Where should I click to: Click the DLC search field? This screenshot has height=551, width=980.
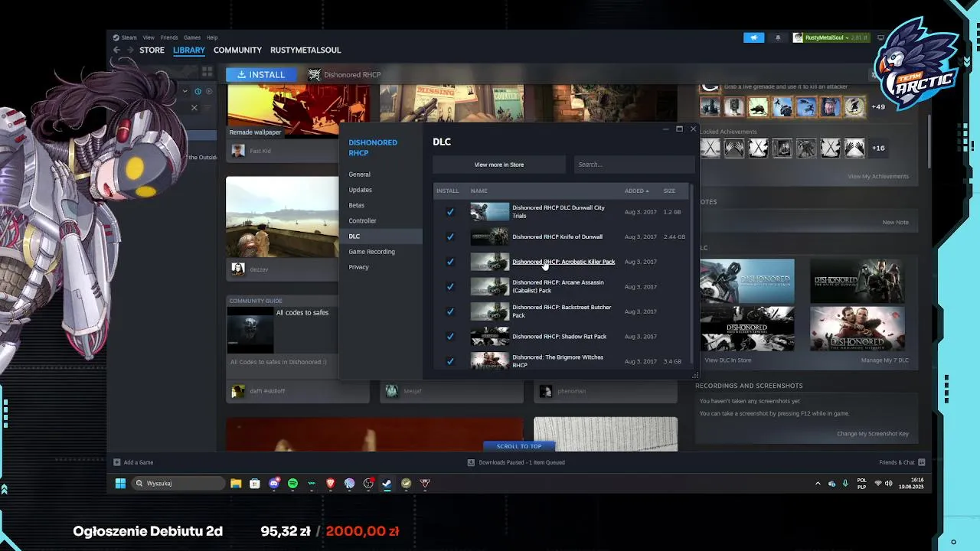[635, 165]
